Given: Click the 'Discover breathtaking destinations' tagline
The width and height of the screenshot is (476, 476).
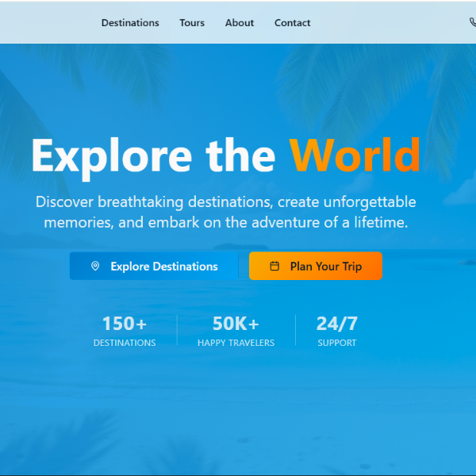Looking at the screenshot, I should coord(225,212).
